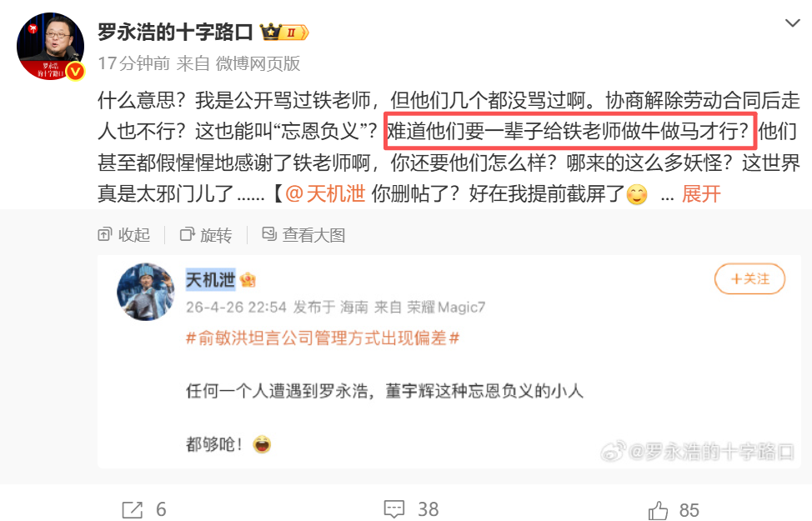812x521 pixels.
Task: Select the highlighted 天机泄 username
Action: (210, 279)
